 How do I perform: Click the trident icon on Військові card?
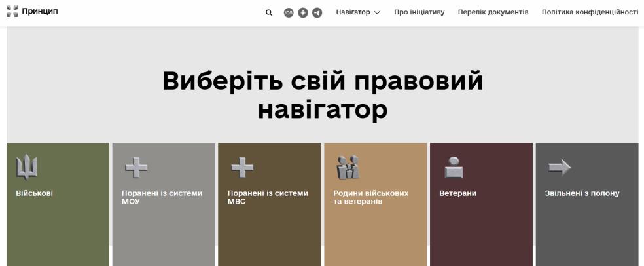pyautogui.click(x=27, y=167)
